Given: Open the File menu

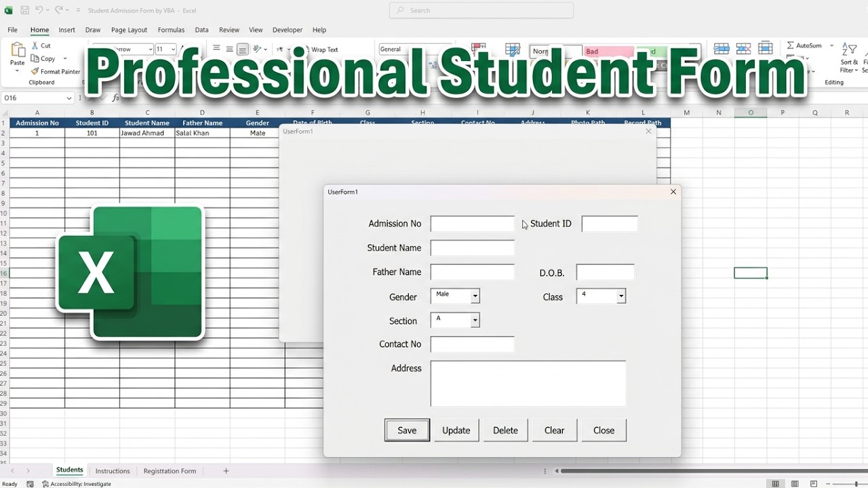Looking at the screenshot, I should [x=12, y=30].
